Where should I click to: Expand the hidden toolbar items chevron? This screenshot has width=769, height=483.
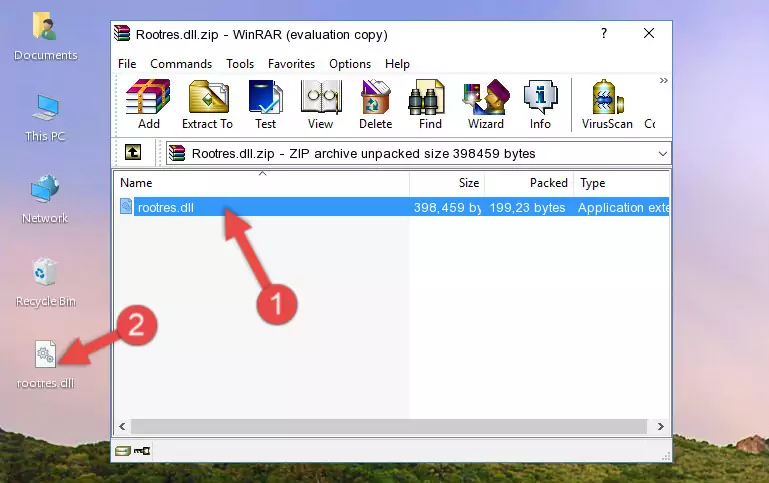click(x=664, y=80)
